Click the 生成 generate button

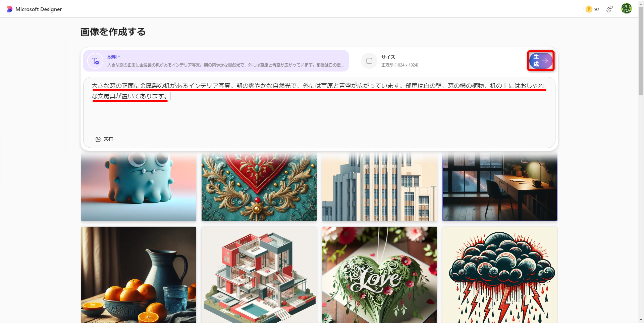pyautogui.click(x=541, y=61)
